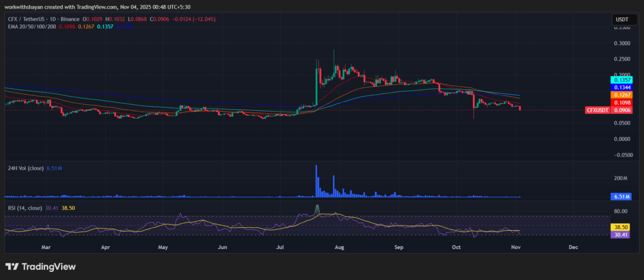Click the Nov label on time axis
This screenshot has width=644, height=280.
click(x=515, y=248)
